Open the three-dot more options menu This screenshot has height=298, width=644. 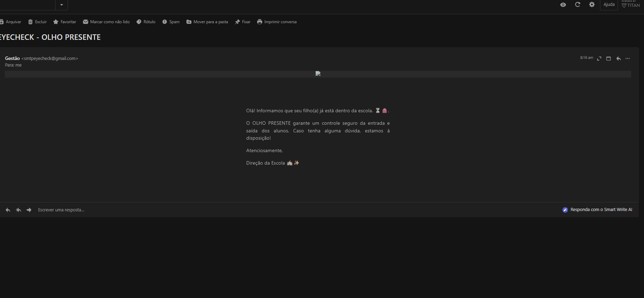(628, 59)
